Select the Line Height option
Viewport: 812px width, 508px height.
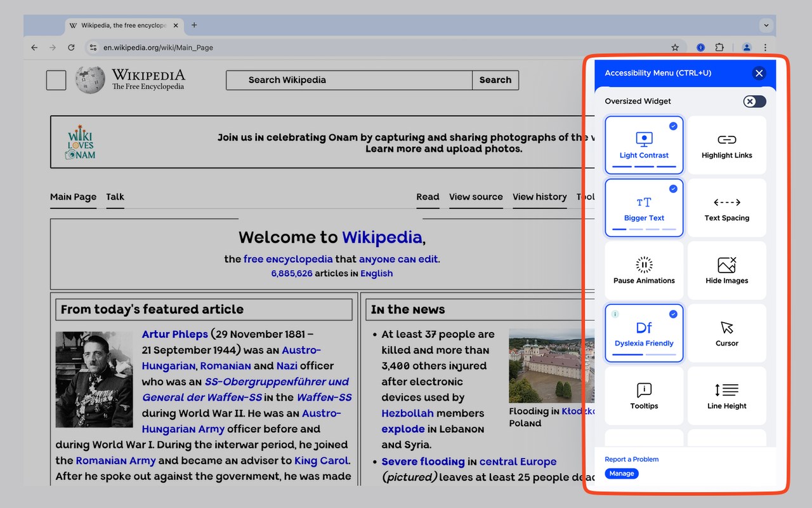click(x=727, y=396)
